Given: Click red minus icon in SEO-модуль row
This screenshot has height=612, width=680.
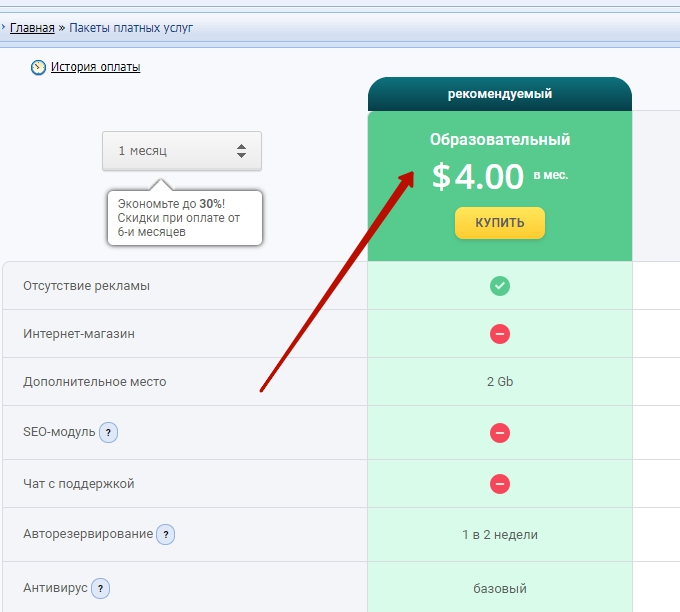Looking at the screenshot, I should point(500,433).
